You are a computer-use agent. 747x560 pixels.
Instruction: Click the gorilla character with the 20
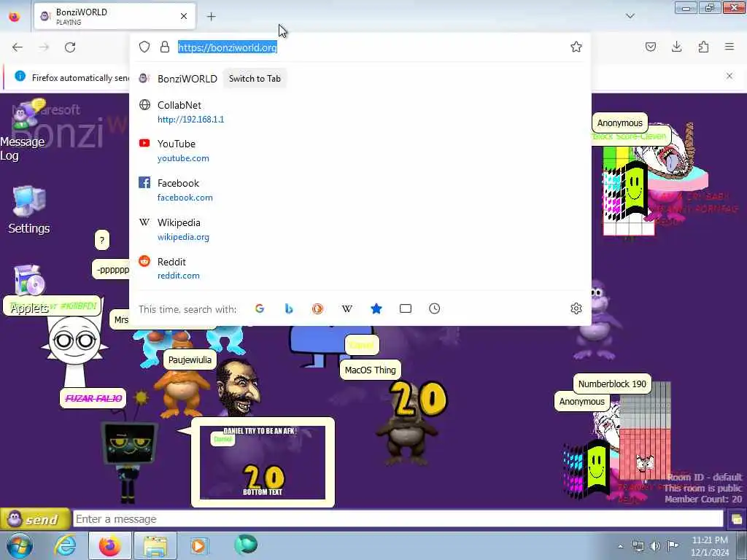tap(411, 423)
